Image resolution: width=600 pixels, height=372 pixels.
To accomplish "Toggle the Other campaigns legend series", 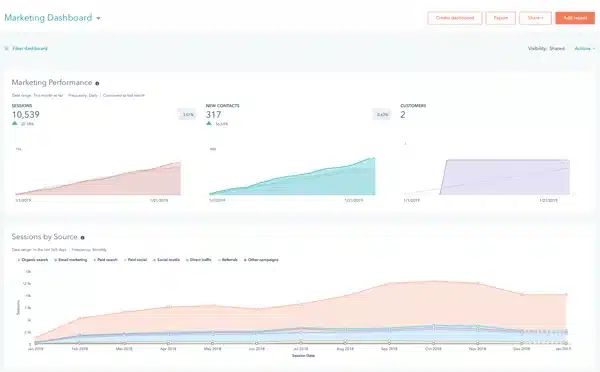I will coord(261,260).
